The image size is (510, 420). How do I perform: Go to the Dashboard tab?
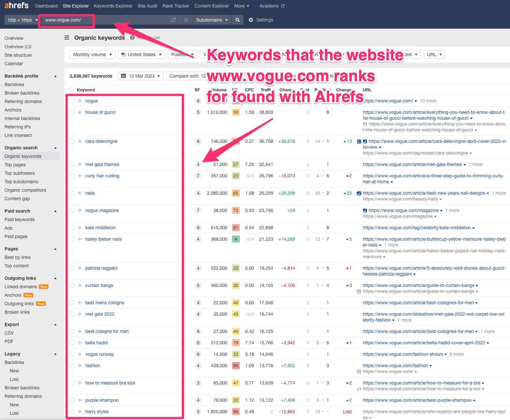click(46, 6)
